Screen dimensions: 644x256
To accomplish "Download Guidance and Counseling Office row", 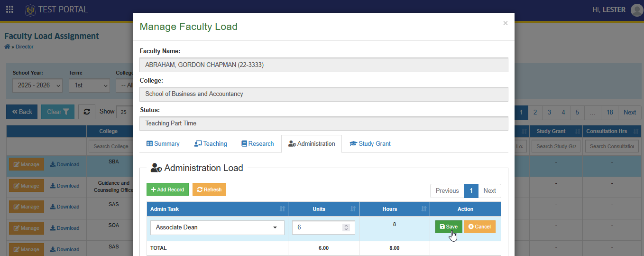I will 65,186.
